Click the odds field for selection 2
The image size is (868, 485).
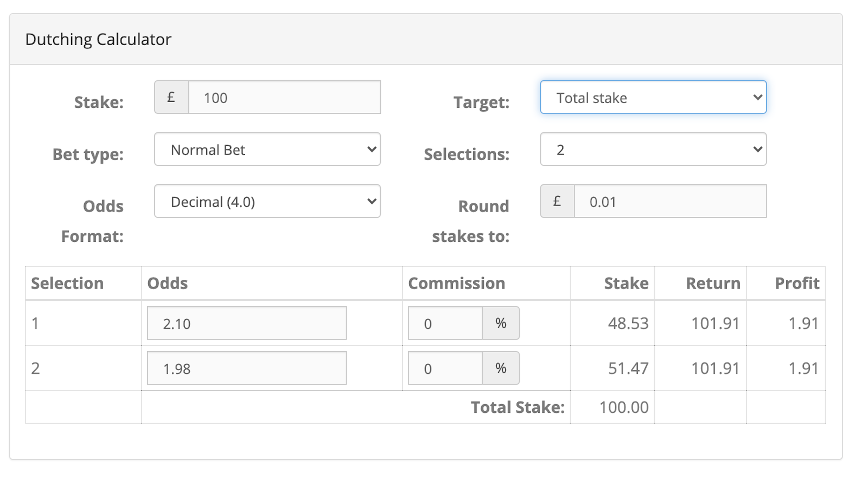click(x=247, y=369)
